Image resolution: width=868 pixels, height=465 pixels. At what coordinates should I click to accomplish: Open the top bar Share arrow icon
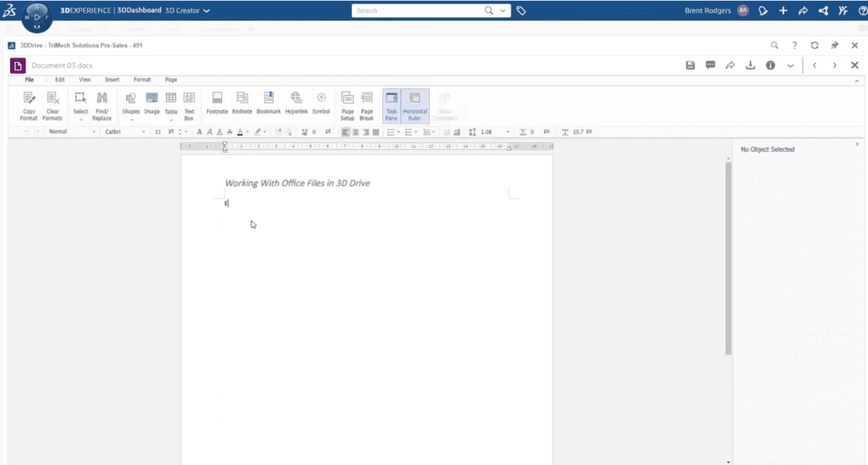[x=803, y=10]
